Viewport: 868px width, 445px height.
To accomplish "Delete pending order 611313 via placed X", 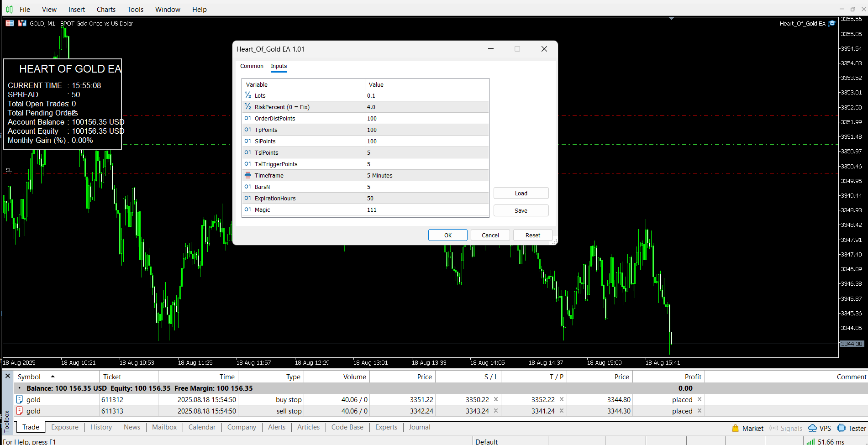I will (x=699, y=411).
